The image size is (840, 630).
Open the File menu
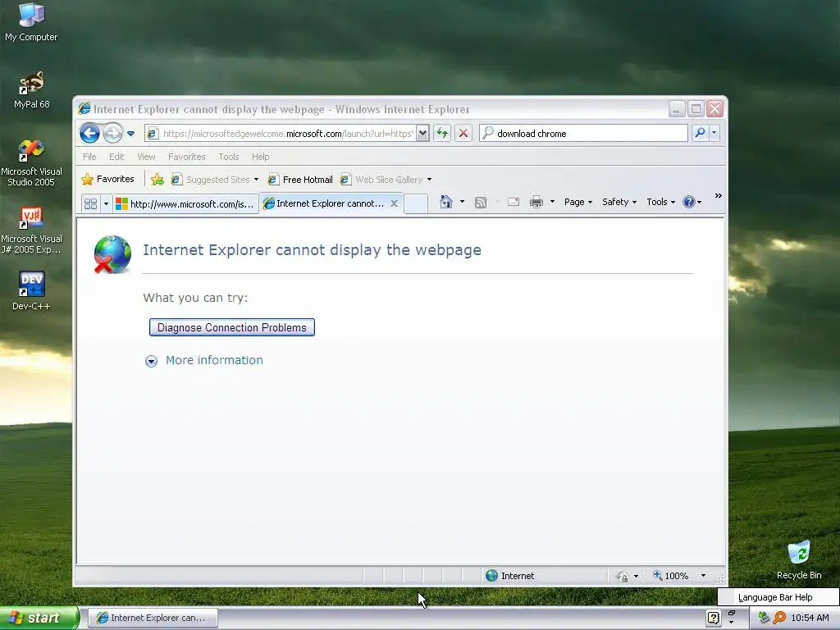coord(89,157)
